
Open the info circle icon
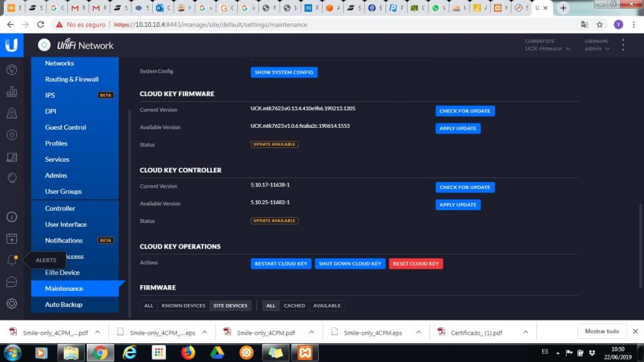(x=11, y=217)
